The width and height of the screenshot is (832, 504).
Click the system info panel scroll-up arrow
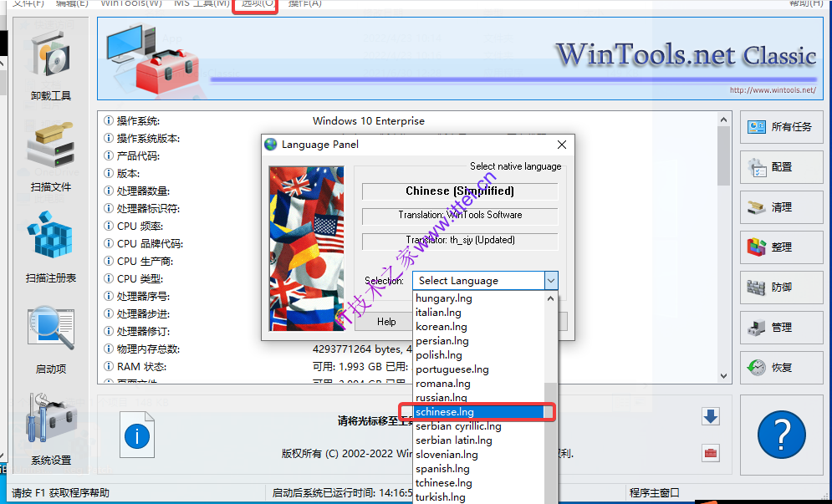tap(724, 120)
